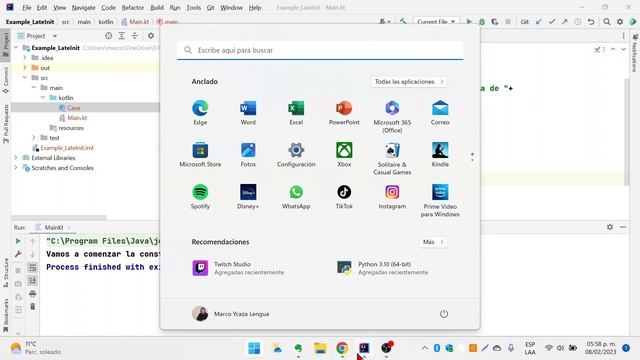Click Todas las aplicaciones button
The height and width of the screenshot is (360, 640).
(409, 82)
